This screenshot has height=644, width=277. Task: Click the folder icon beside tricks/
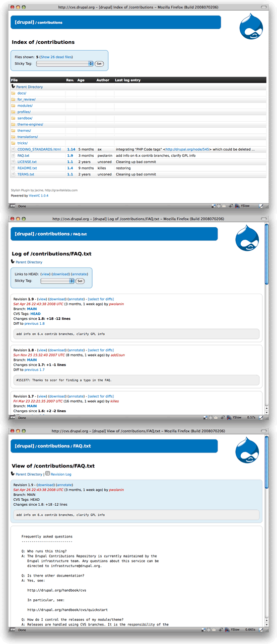[x=14, y=143]
